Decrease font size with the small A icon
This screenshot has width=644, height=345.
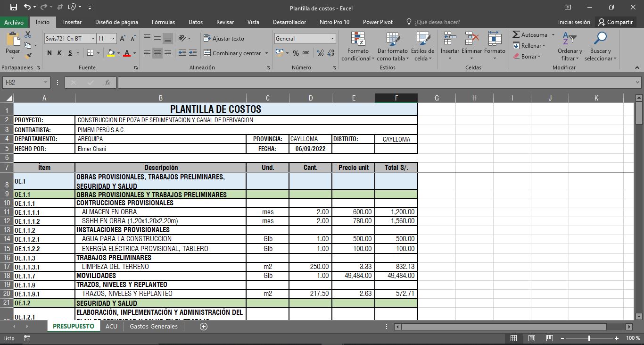tap(132, 39)
